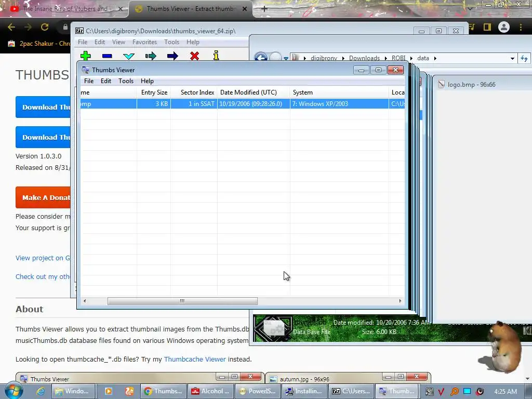Image resolution: width=532 pixels, height=399 pixels.
Task: Click the Explorer back button
Action: (261, 57)
